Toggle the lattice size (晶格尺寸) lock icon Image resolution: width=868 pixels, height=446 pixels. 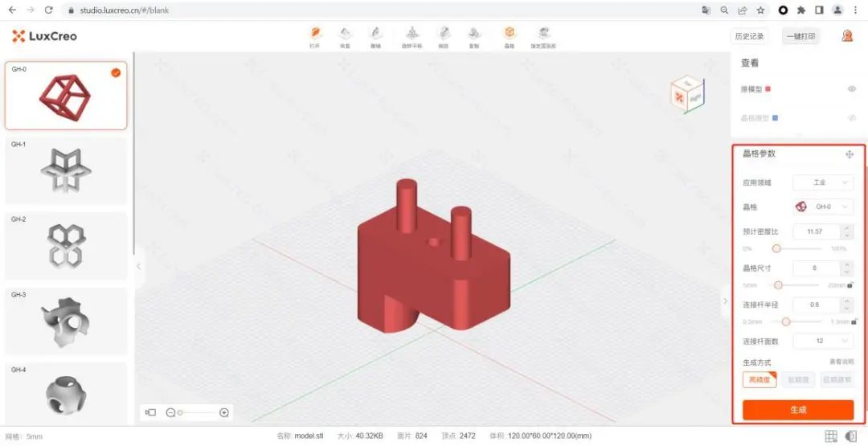point(850,284)
